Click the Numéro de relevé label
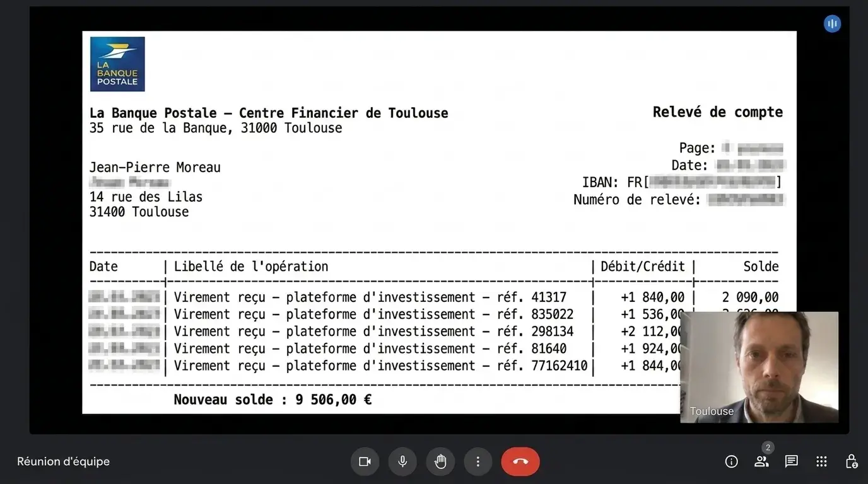The height and width of the screenshot is (484, 868). point(637,200)
